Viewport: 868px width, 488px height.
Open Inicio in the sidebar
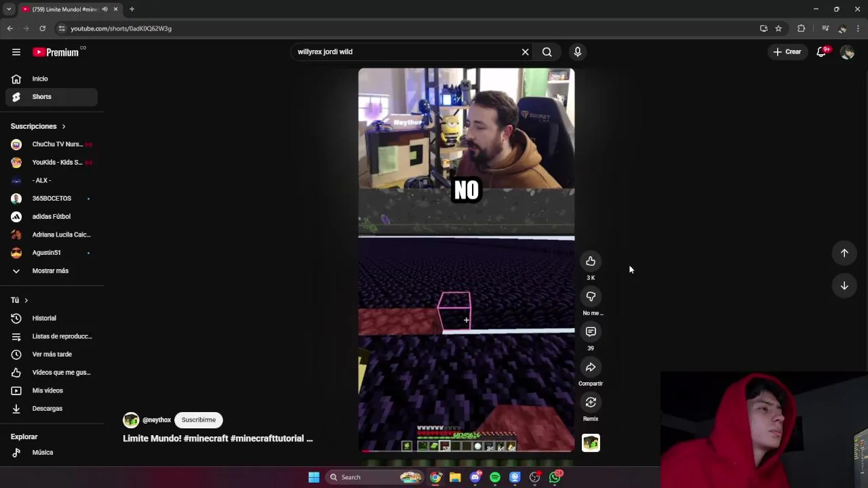pos(52,79)
